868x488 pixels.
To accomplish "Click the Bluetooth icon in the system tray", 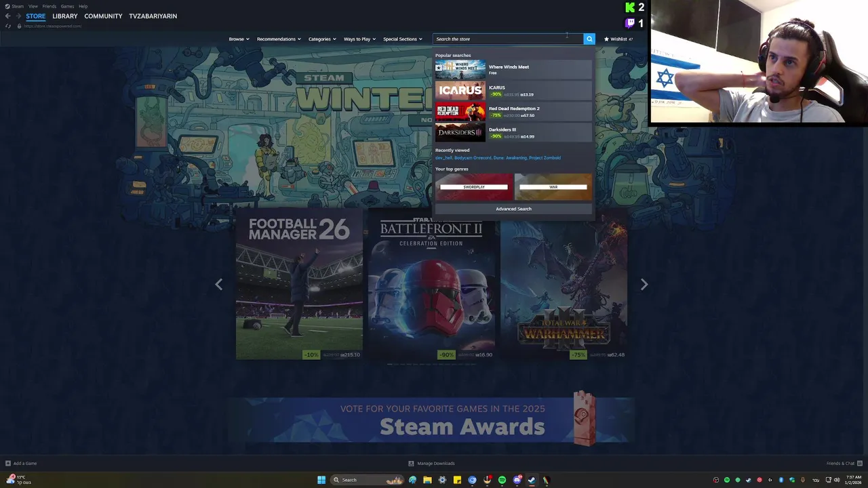I will click(781, 480).
